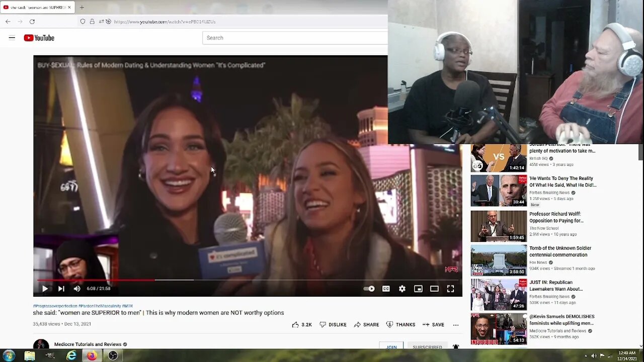Toggle the autoplay switch in the player
Viewport: 644px width, 362px height.
(369, 289)
